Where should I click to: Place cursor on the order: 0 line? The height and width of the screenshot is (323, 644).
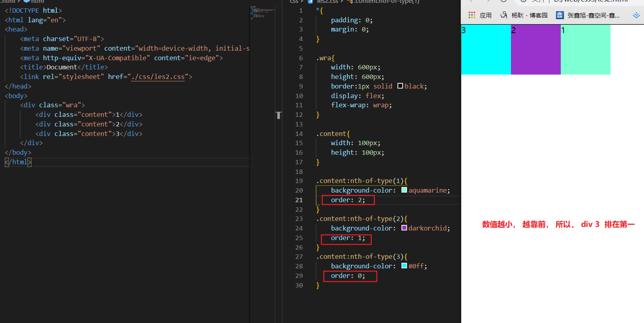(x=348, y=276)
